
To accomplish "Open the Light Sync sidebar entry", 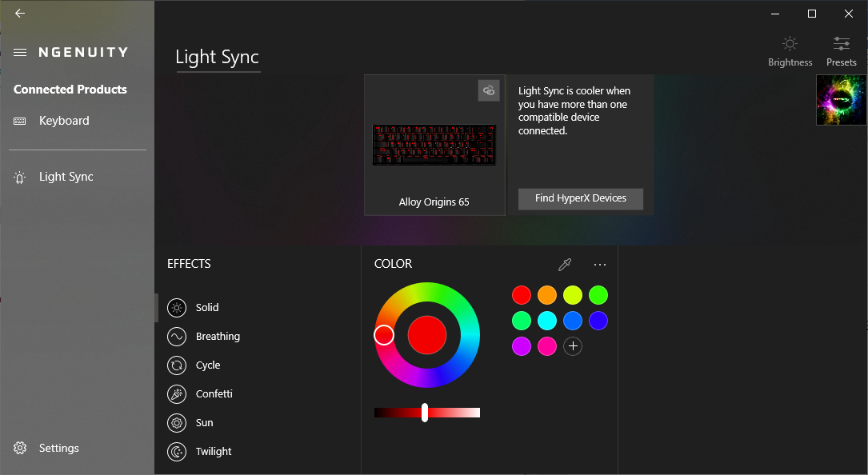I will pyautogui.click(x=78, y=177).
